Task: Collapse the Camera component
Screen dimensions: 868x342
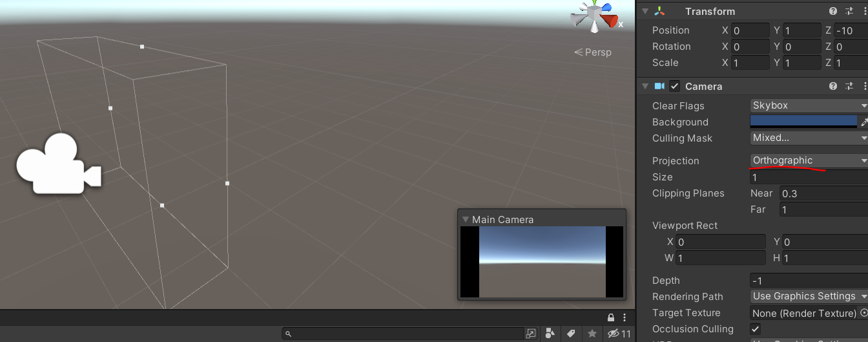Action: (x=645, y=86)
